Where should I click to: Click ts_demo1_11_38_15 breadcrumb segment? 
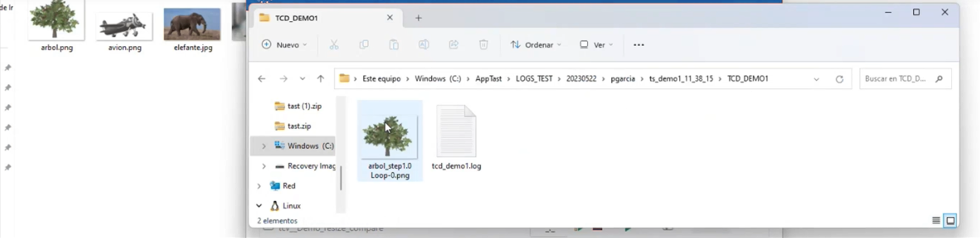(681, 79)
